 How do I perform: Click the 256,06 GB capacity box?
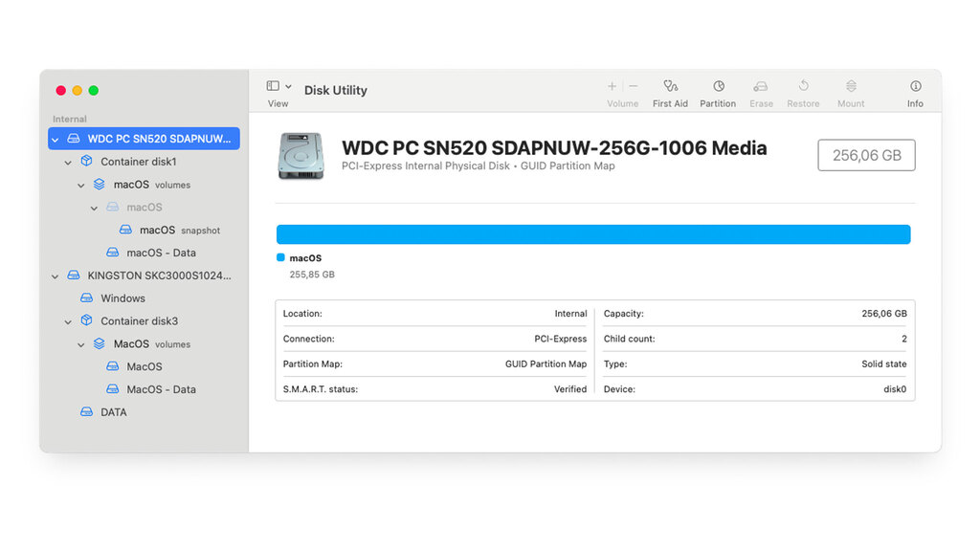pyautogui.click(x=866, y=155)
